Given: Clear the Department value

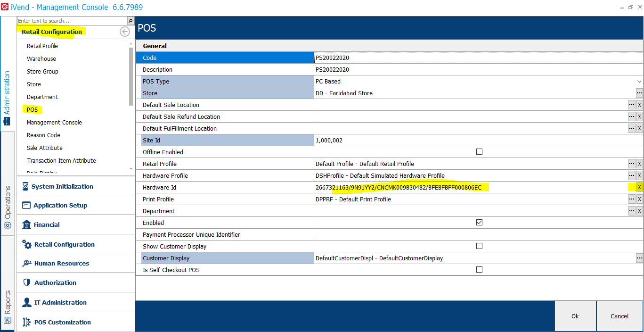Looking at the screenshot, I should (640, 211).
